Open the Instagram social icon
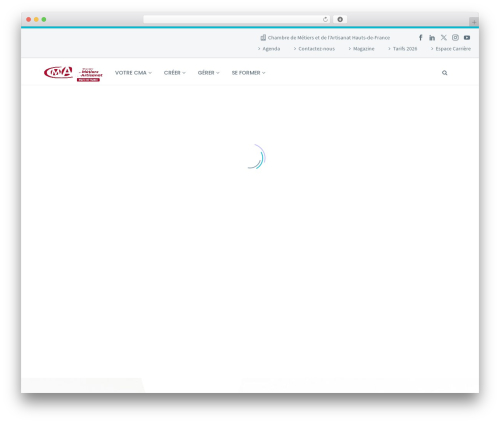 (x=455, y=38)
